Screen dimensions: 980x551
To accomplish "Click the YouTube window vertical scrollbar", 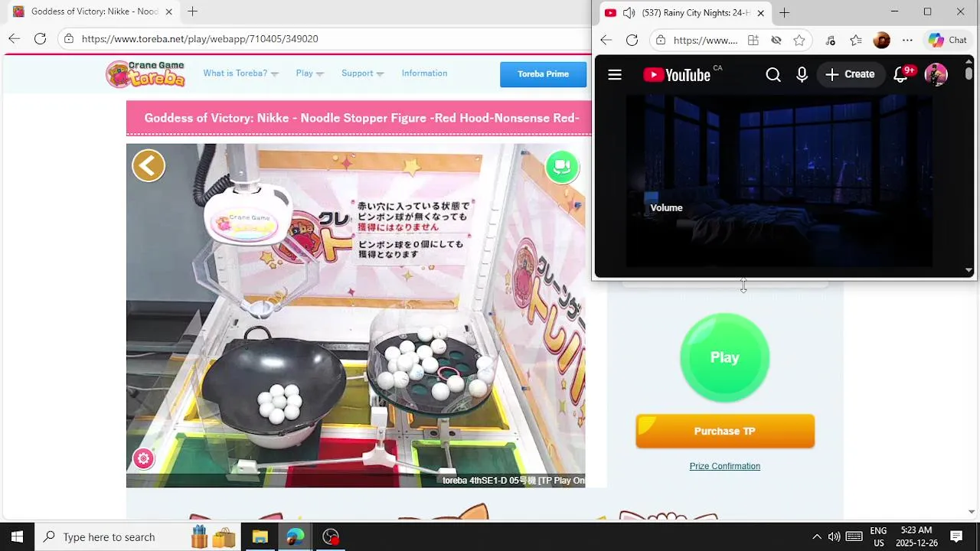I will (x=969, y=74).
